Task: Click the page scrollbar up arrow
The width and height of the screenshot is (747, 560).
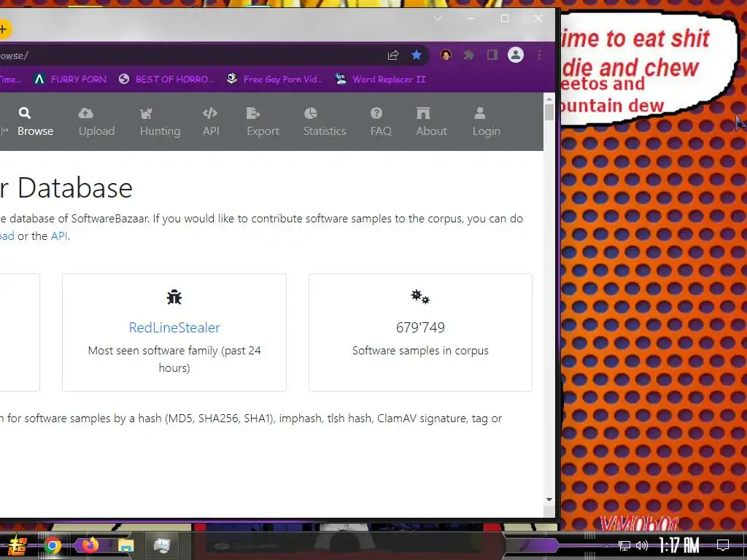Action: pyautogui.click(x=549, y=99)
